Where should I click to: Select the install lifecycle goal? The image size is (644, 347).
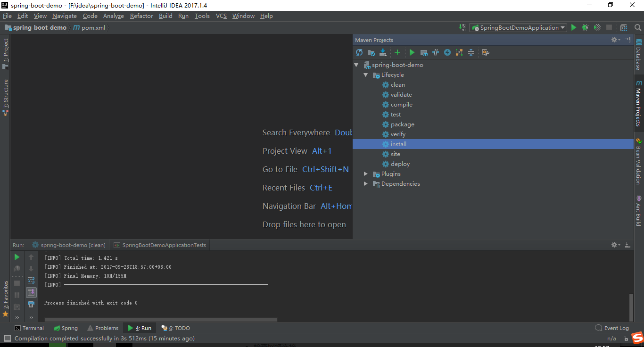(398, 144)
